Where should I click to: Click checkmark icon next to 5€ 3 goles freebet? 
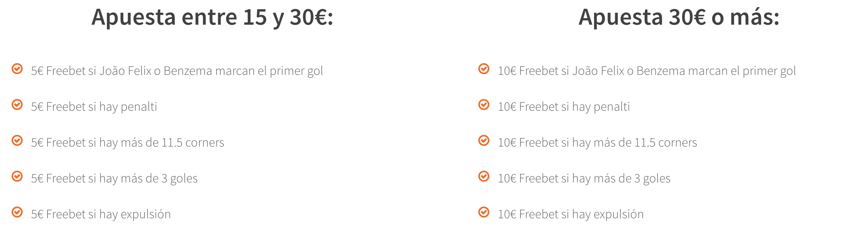[x=17, y=176]
